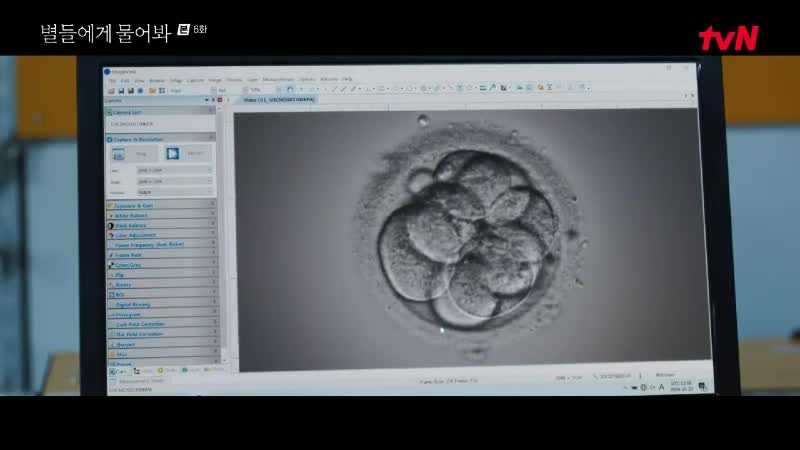This screenshot has width=800, height=450.
Task: Expand the White Balance panel
Action: coord(162,215)
